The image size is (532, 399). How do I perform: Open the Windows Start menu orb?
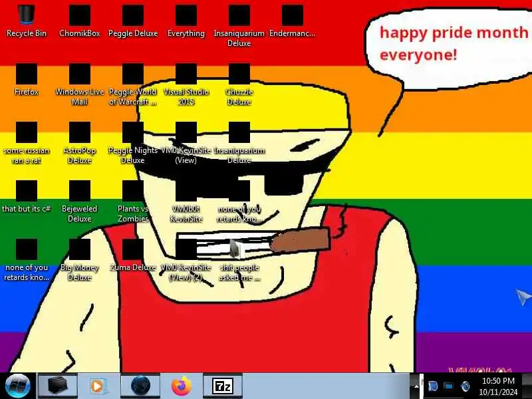tap(18, 386)
